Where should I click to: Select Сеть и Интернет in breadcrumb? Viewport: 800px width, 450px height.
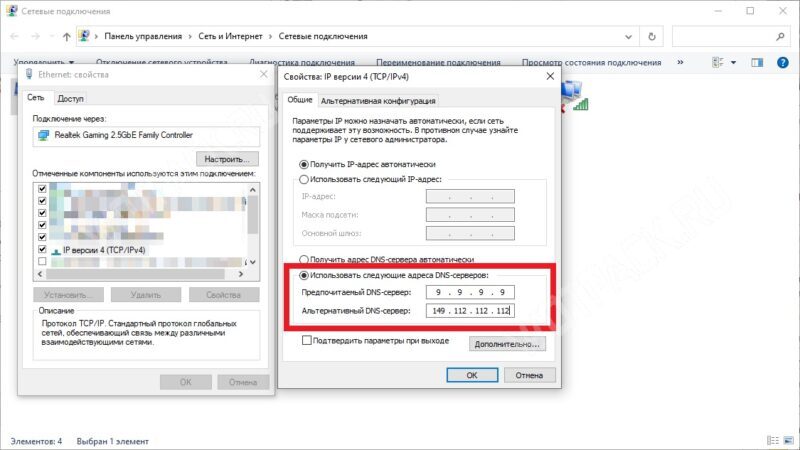coord(230,36)
